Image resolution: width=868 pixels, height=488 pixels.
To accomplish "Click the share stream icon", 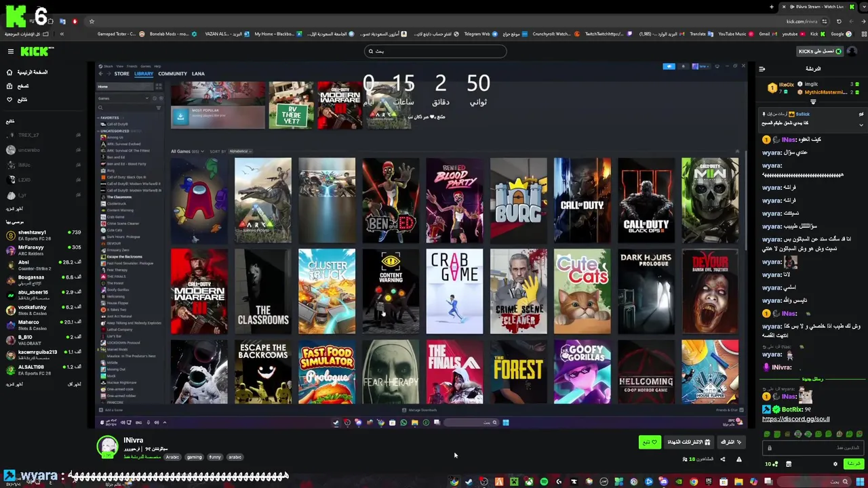I will 723,460.
